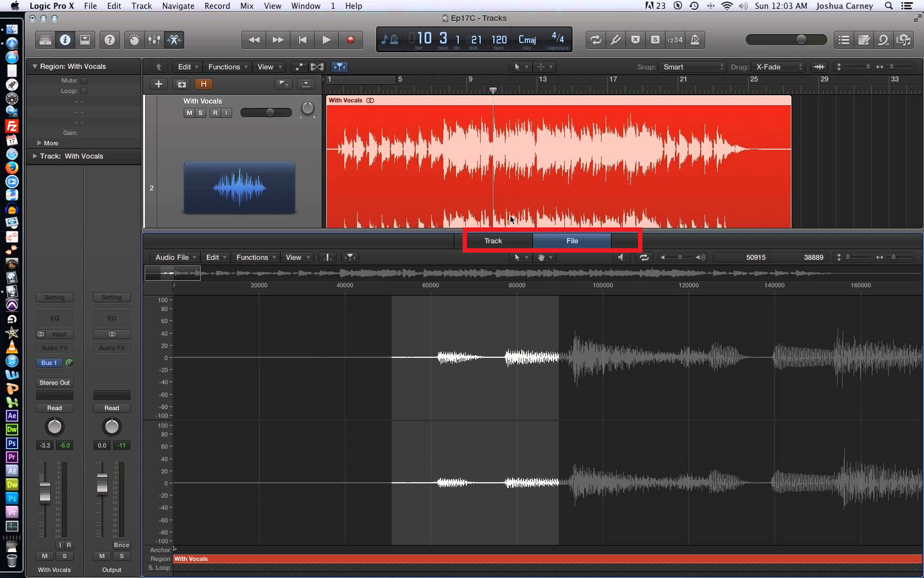The width and height of the screenshot is (924, 578).
Task: Open the Navigate menu in menu bar
Action: coord(178,6)
